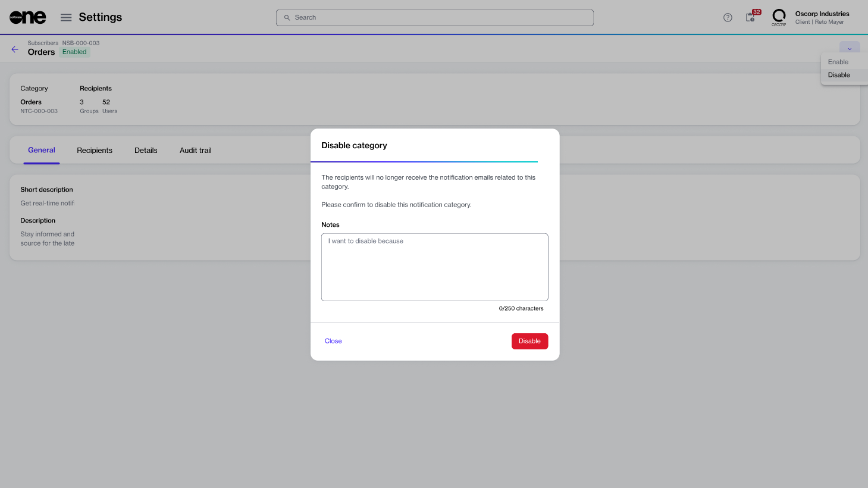Viewport: 868px width, 488px height.
Task: Open notifications icon with 32 badge
Action: [751, 17]
